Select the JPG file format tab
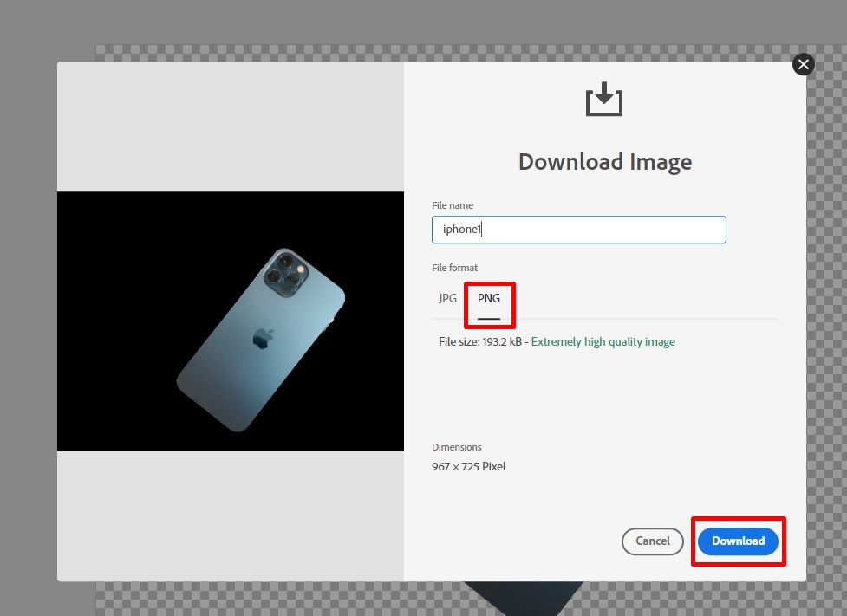The width and height of the screenshot is (847, 616). pos(447,298)
